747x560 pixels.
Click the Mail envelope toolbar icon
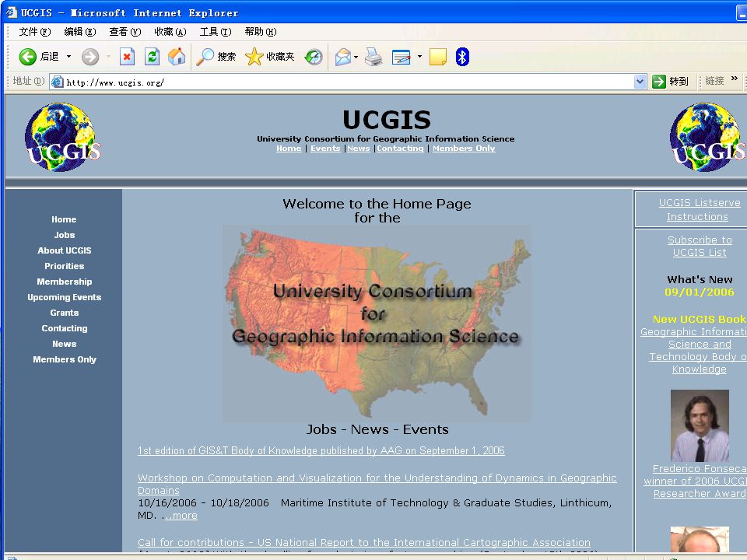point(342,57)
